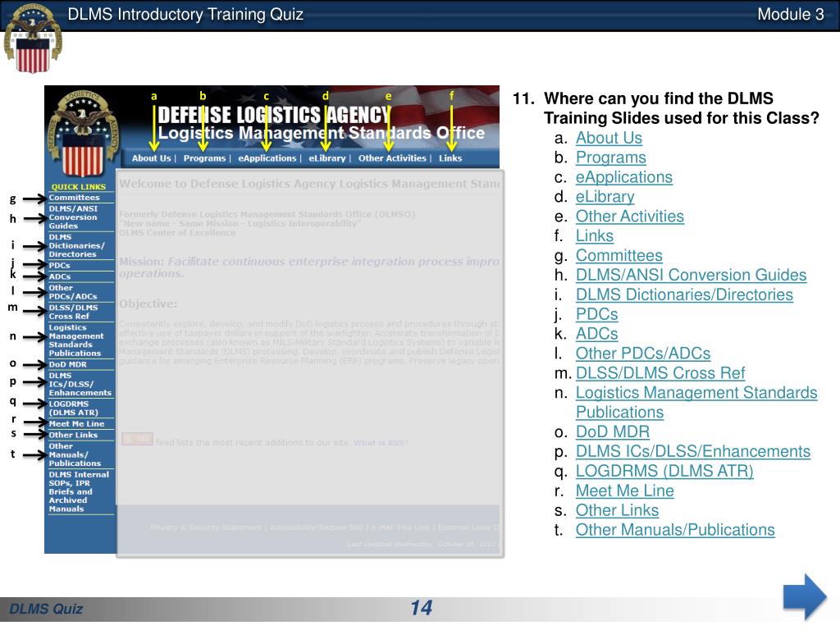Image resolution: width=840 pixels, height=630 pixels.
Task: Advance with the blue next-slide arrow
Action: tap(805, 597)
